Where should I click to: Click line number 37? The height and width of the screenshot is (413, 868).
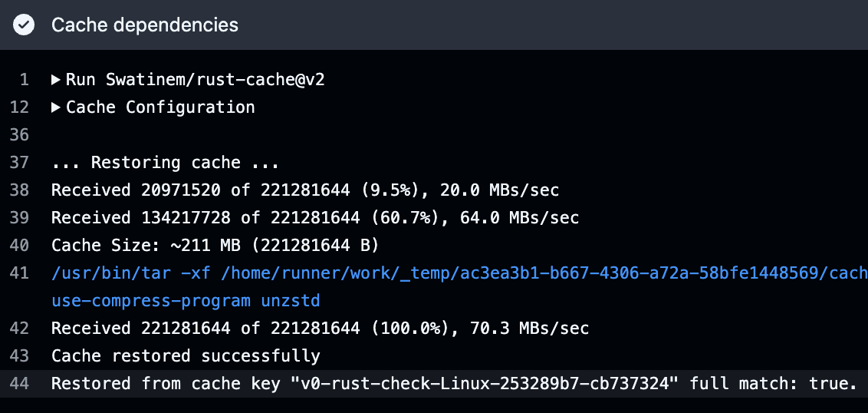(19, 163)
